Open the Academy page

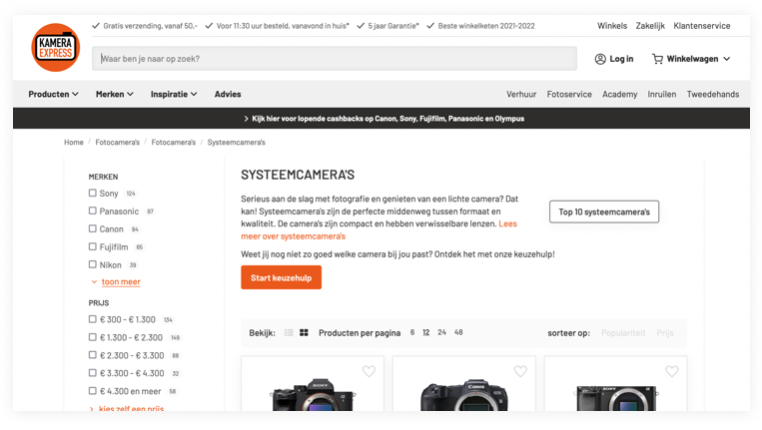(x=620, y=94)
